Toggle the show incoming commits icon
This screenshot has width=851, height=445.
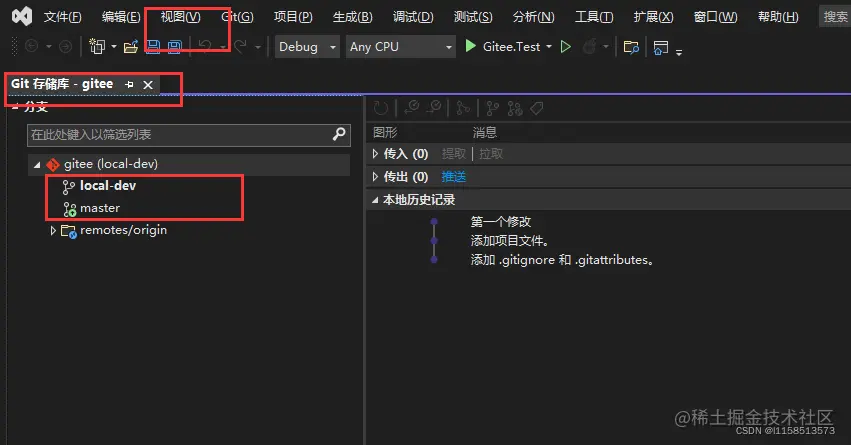(x=412, y=107)
